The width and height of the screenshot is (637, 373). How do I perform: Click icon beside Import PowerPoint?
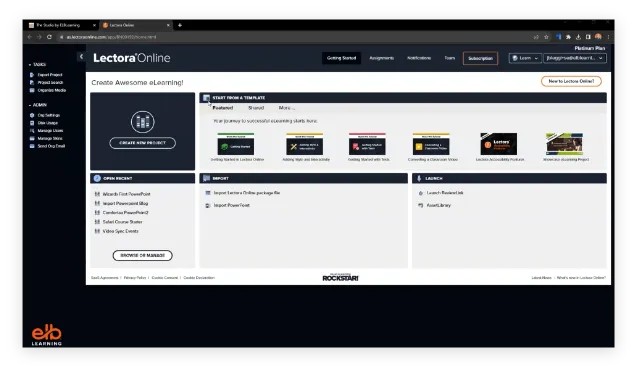coord(208,206)
